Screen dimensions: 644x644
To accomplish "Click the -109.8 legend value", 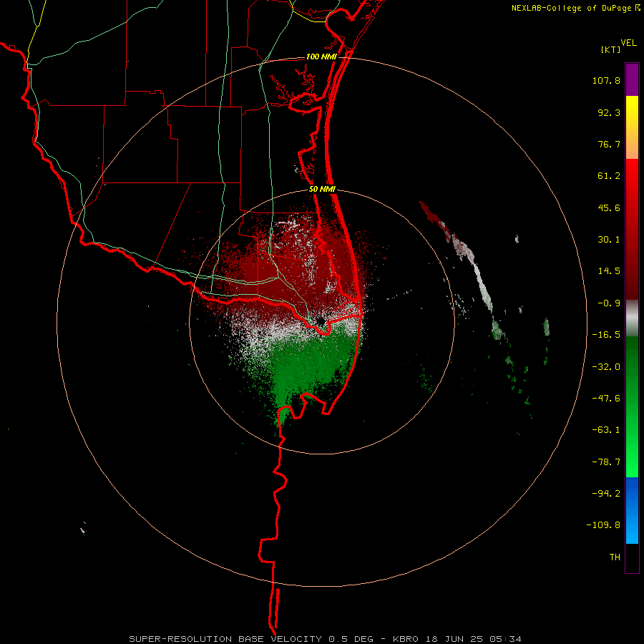I will click(603, 525).
